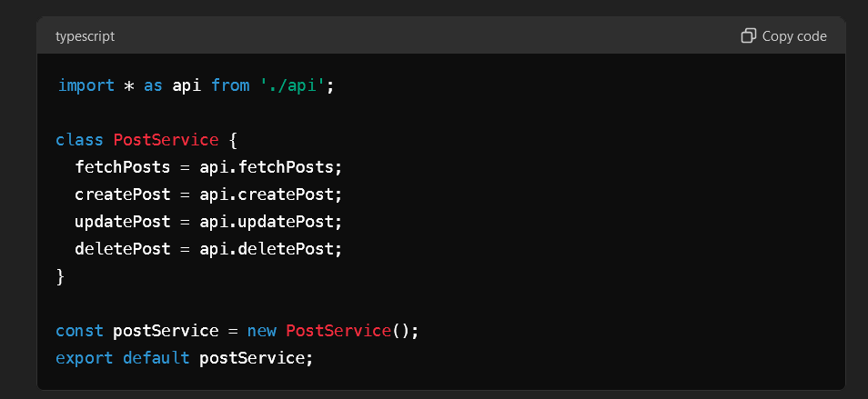Click the typescript language label
Image resolution: width=868 pixels, height=399 pixels.
point(86,36)
